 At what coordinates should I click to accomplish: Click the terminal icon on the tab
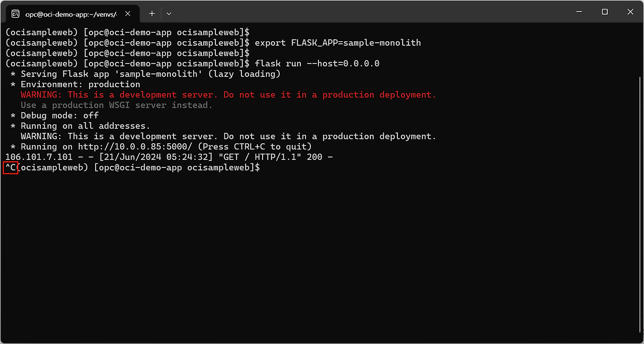(16, 14)
